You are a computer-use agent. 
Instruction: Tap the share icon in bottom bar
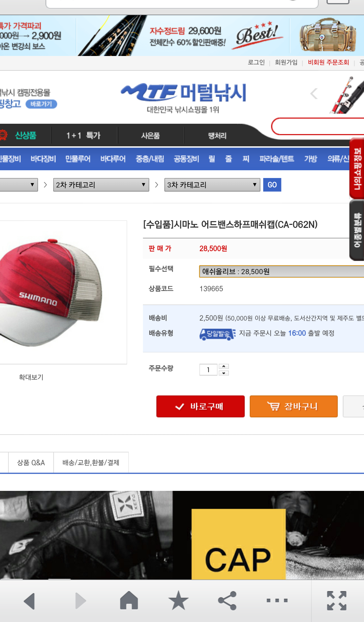[227, 600]
